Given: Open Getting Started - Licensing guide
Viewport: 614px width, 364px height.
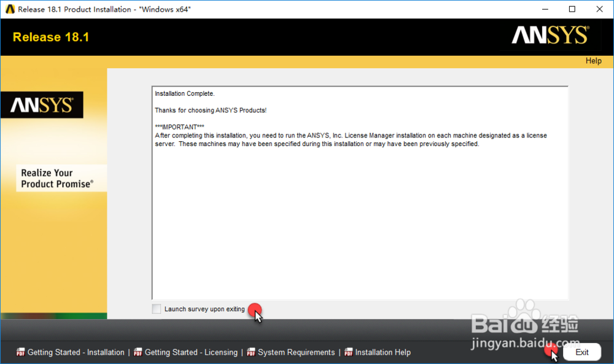Looking at the screenshot, I should pos(191,352).
